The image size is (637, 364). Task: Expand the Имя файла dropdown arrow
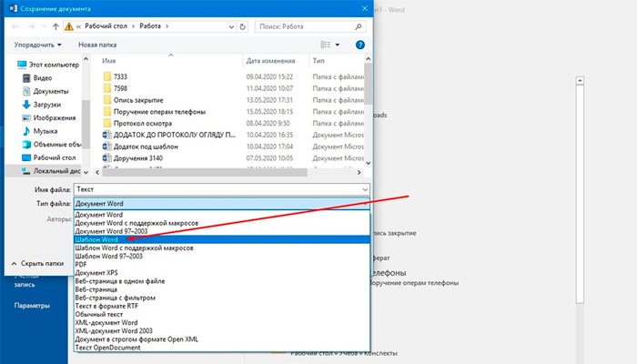365,189
